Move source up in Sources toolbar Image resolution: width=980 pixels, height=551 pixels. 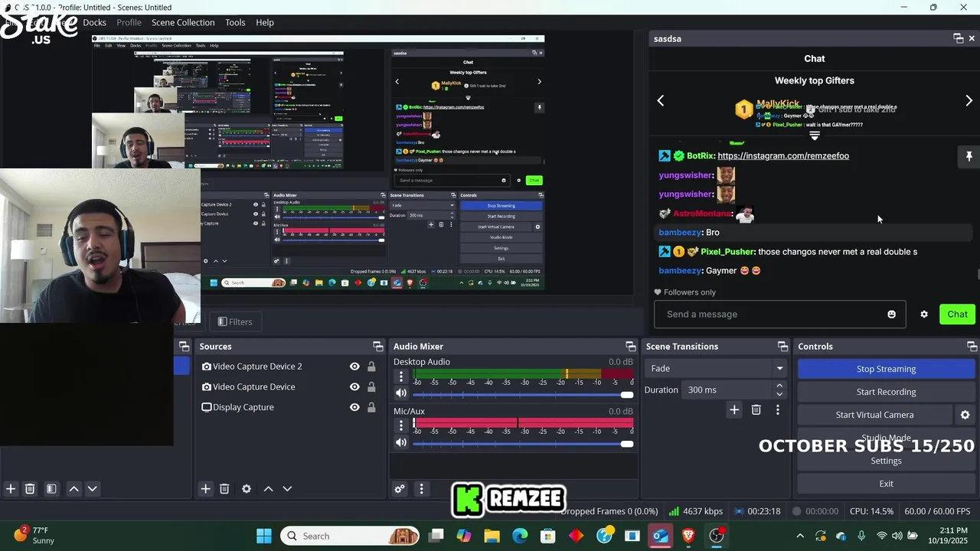pos(268,489)
